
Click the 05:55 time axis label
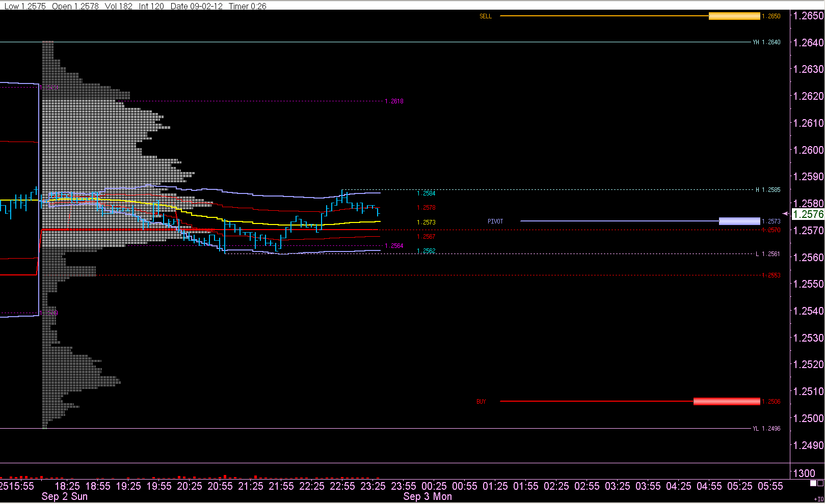770,486
